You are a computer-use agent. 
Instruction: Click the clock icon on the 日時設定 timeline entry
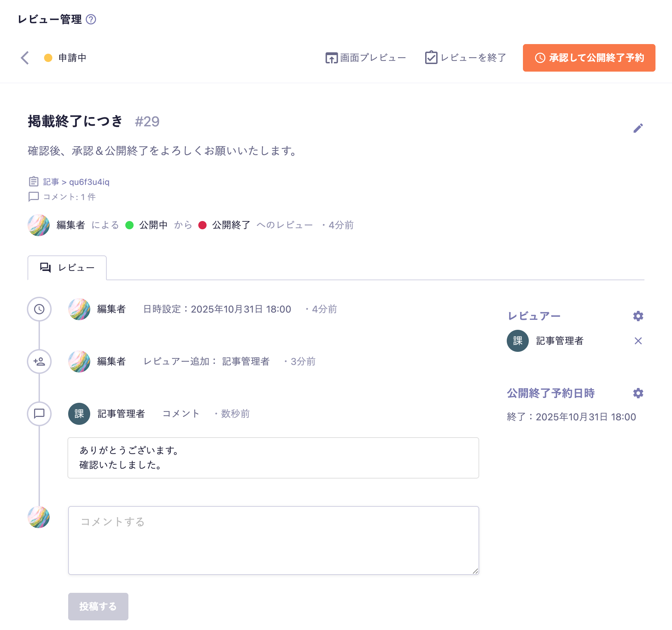(39, 309)
